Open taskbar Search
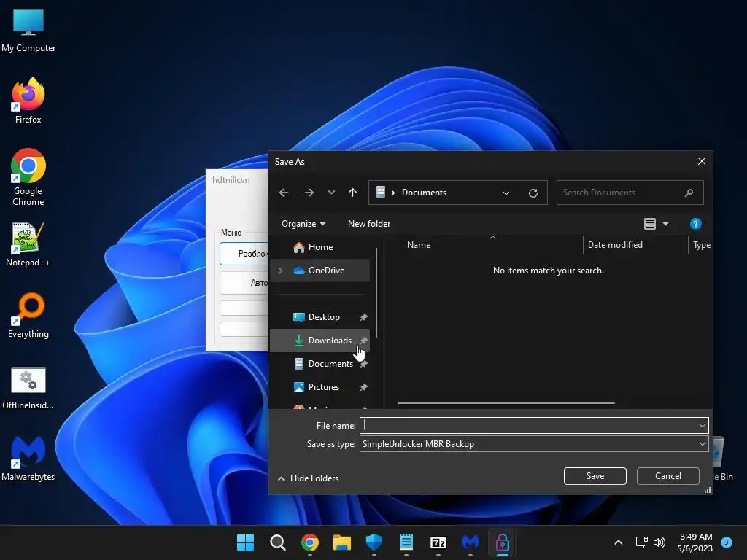The image size is (747, 560). [278, 542]
